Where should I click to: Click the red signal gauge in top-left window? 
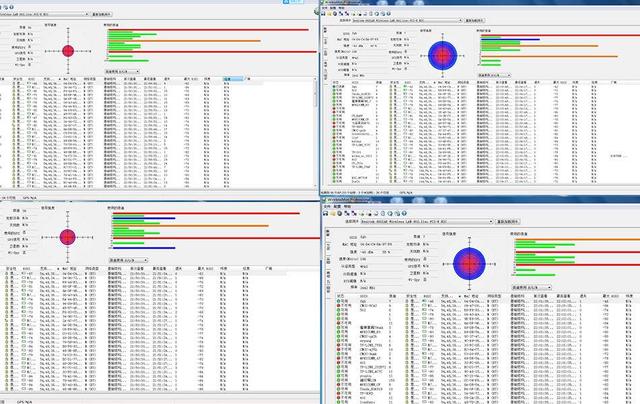pos(68,51)
